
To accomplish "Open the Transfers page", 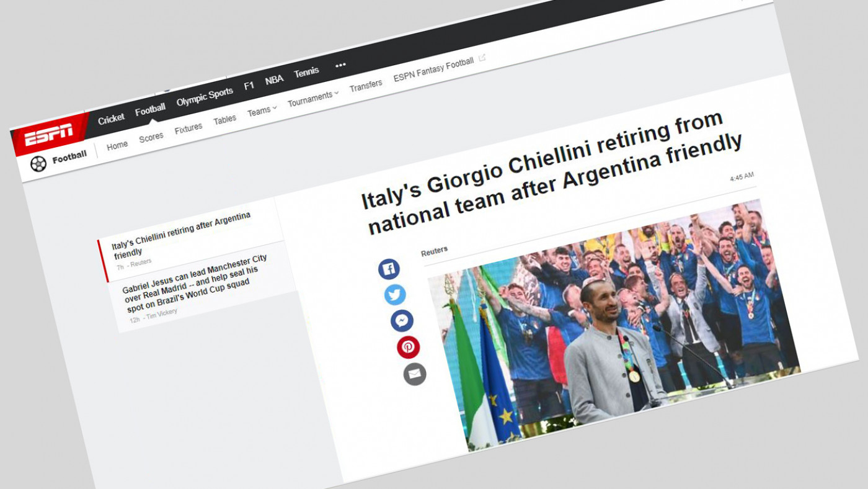I will coord(366,86).
